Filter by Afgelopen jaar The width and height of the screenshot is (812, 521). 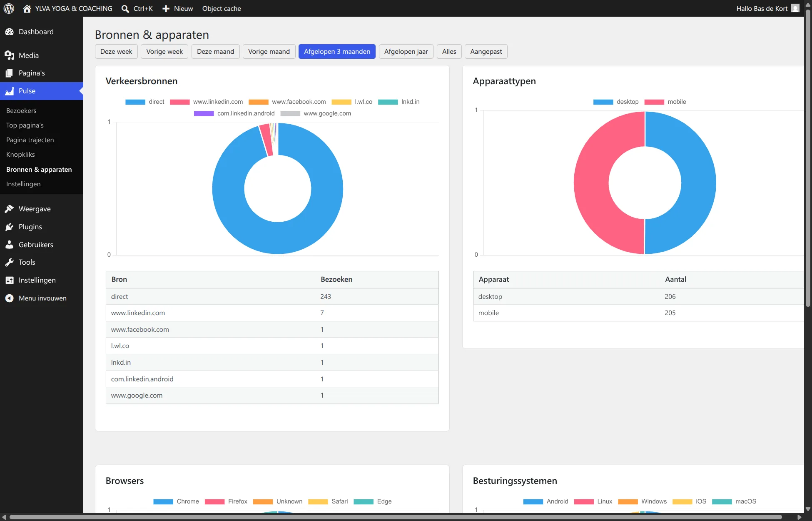tap(406, 51)
